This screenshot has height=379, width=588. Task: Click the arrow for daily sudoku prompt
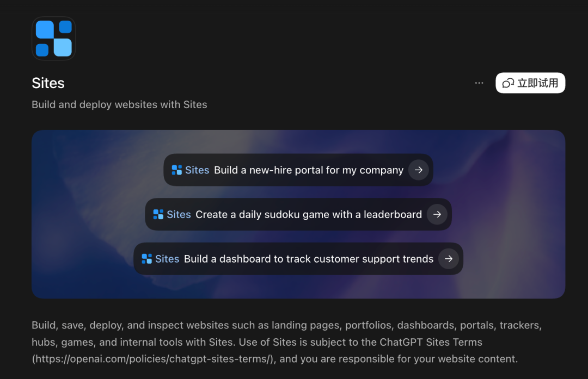(437, 214)
